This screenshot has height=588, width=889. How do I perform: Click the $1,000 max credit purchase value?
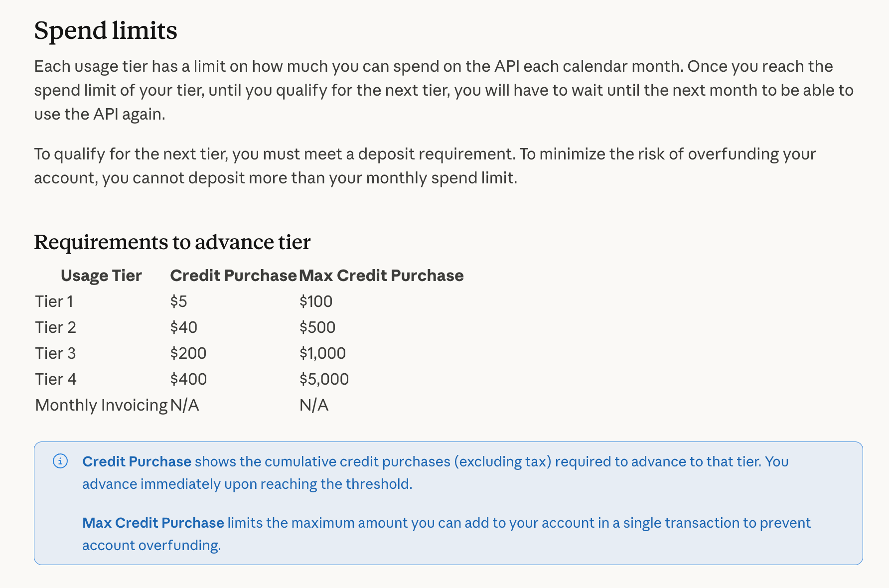(x=322, y=353)
